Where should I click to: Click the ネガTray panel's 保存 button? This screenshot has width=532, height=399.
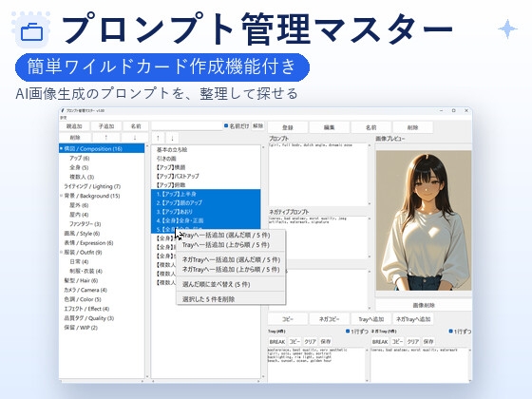coord(428,342)
